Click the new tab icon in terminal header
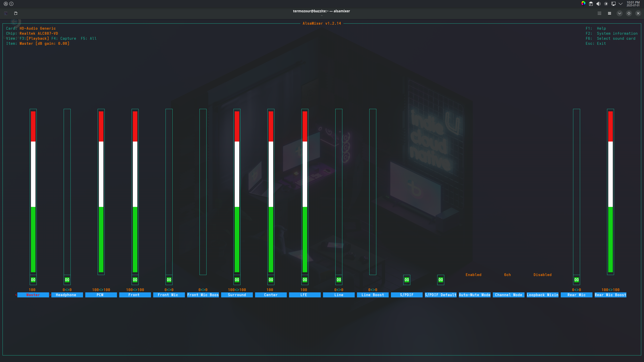 (x=16, y=13)
